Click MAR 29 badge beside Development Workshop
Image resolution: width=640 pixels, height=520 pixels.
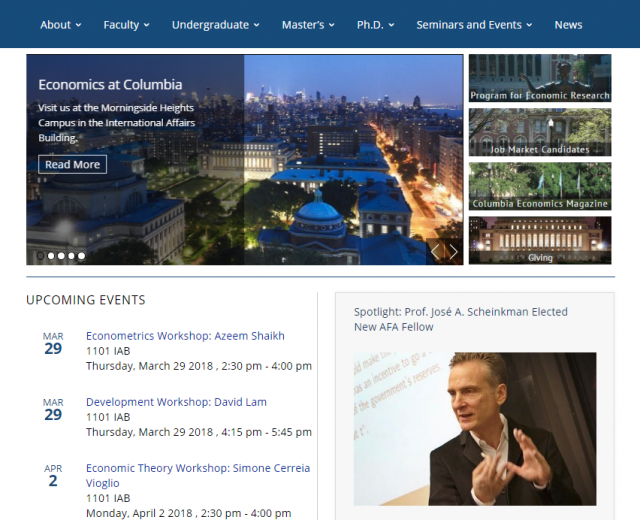(x=53, y=410)
